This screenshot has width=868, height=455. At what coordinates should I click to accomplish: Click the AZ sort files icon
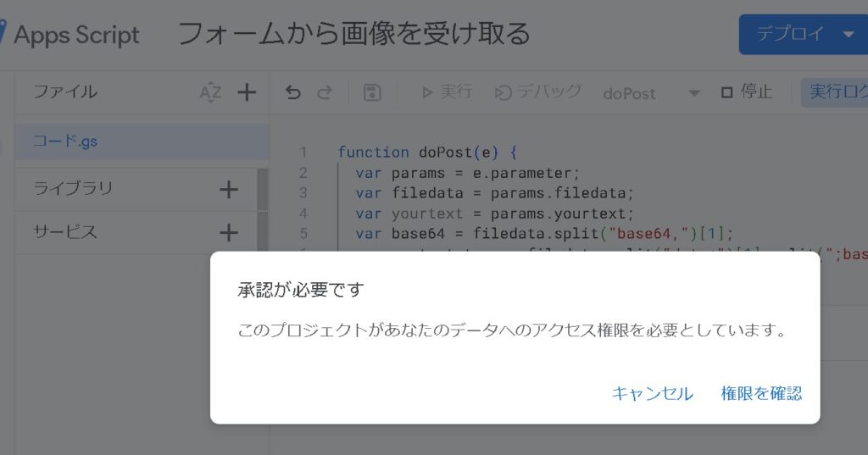210,92
